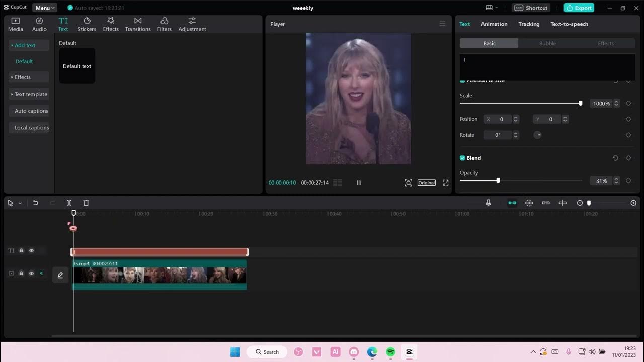Open the Stickers panel
The width and height of the screenshot is (644, 362).
pyautogui.click(x=87, y=24)
